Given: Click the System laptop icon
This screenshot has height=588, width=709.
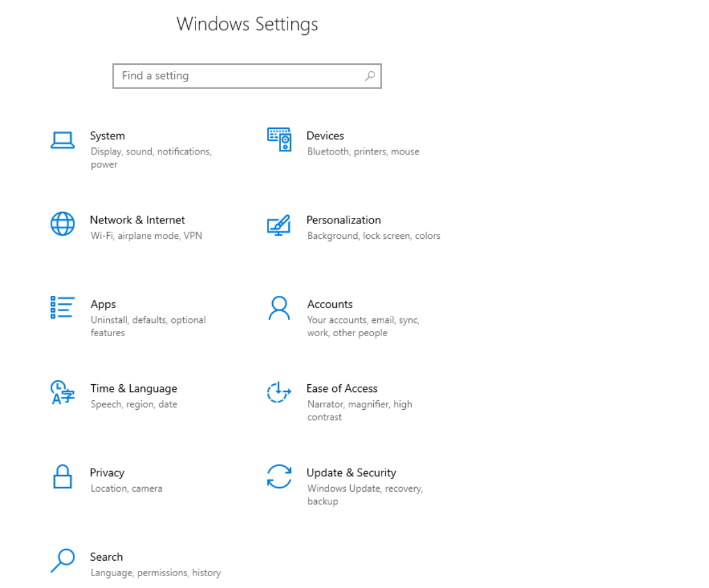Looking at the screenshot, I should [x=62, y=140].
